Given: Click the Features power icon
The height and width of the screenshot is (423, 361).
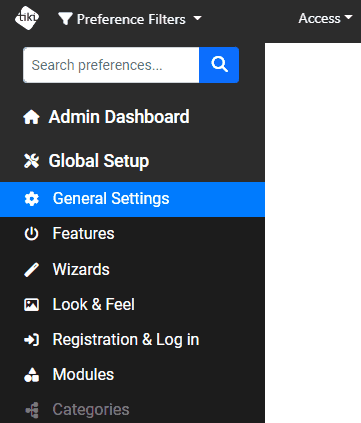Looking at the screenshot, I should pyautogui.click(x=32, y=234).
